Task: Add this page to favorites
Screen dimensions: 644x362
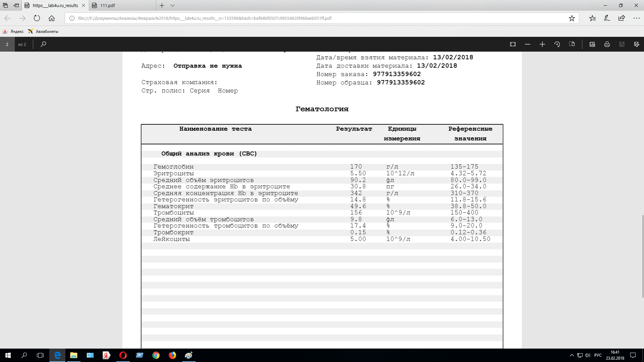Action: pyautogui.click(x=572, y=18)
